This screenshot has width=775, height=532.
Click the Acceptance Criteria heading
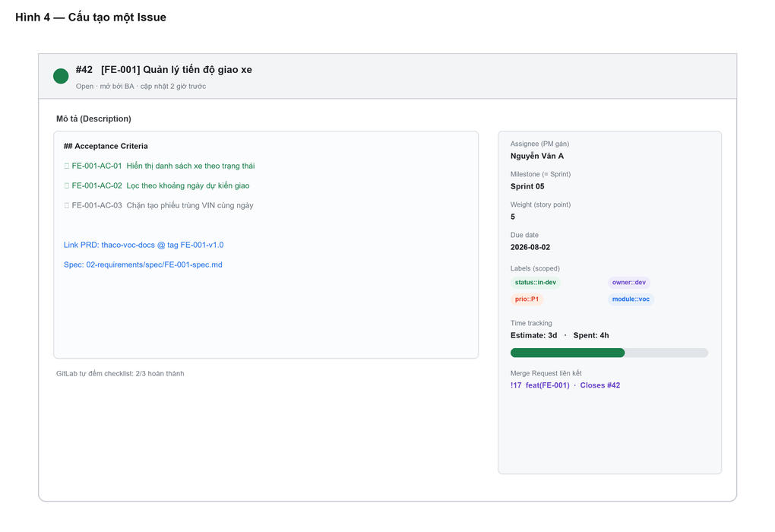[106, 147]
